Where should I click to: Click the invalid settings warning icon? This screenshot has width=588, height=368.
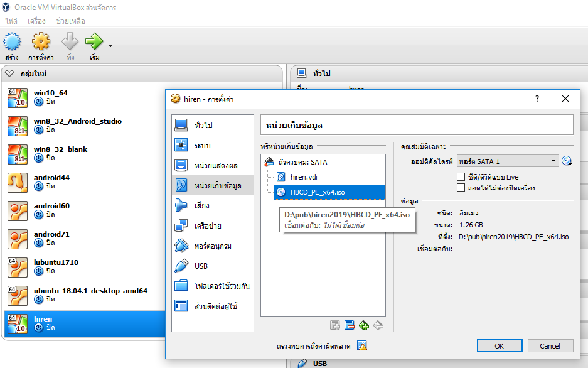pos(362,345)
